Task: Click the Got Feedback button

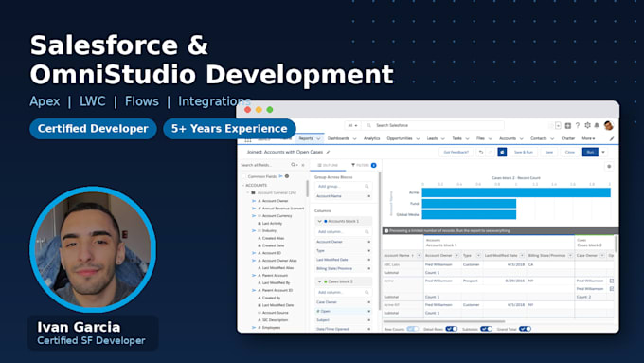Action: click(456, 152)
